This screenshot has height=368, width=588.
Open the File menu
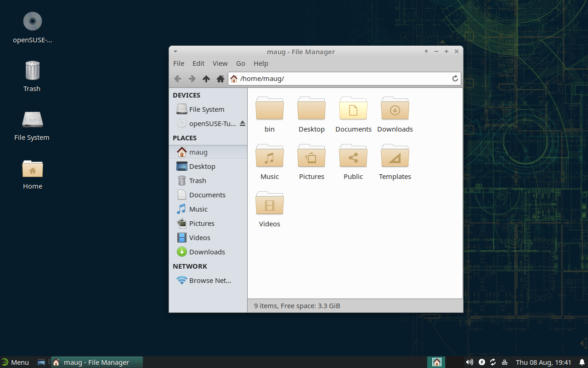coord(179,63)
